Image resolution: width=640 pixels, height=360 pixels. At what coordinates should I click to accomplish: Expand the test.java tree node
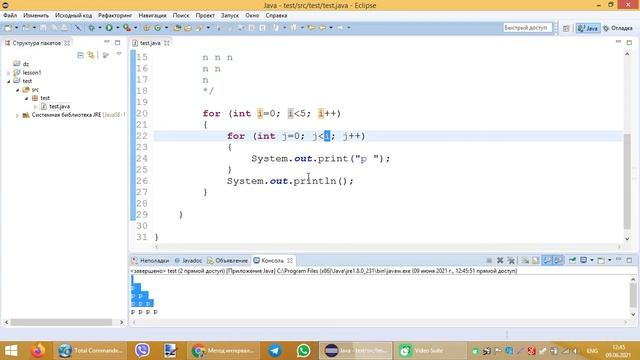pos(36,107)
